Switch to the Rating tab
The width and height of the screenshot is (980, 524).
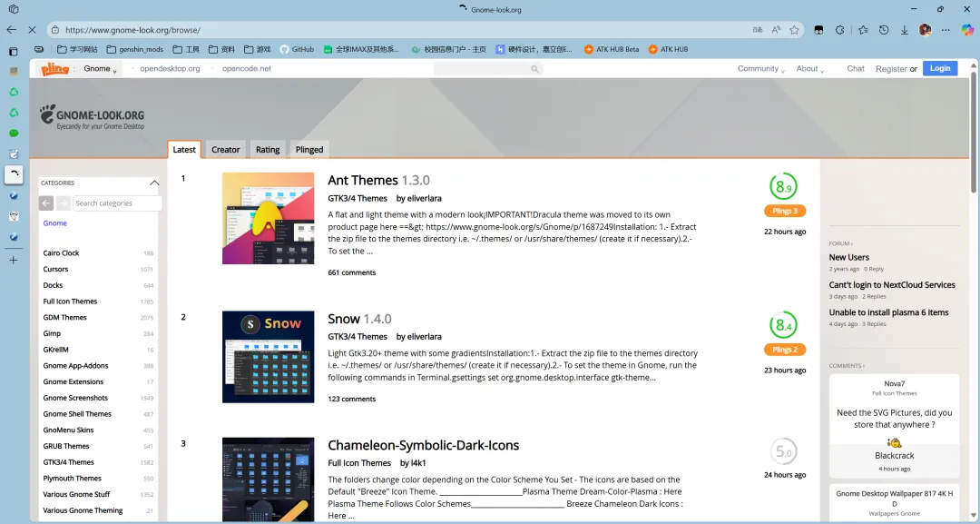click(x=268, y=150)
